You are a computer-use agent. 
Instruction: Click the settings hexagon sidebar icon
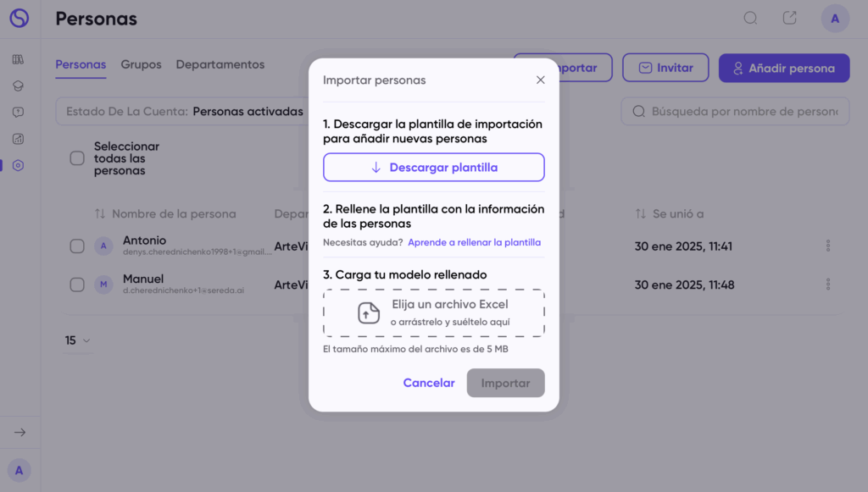tap(19, 165)
